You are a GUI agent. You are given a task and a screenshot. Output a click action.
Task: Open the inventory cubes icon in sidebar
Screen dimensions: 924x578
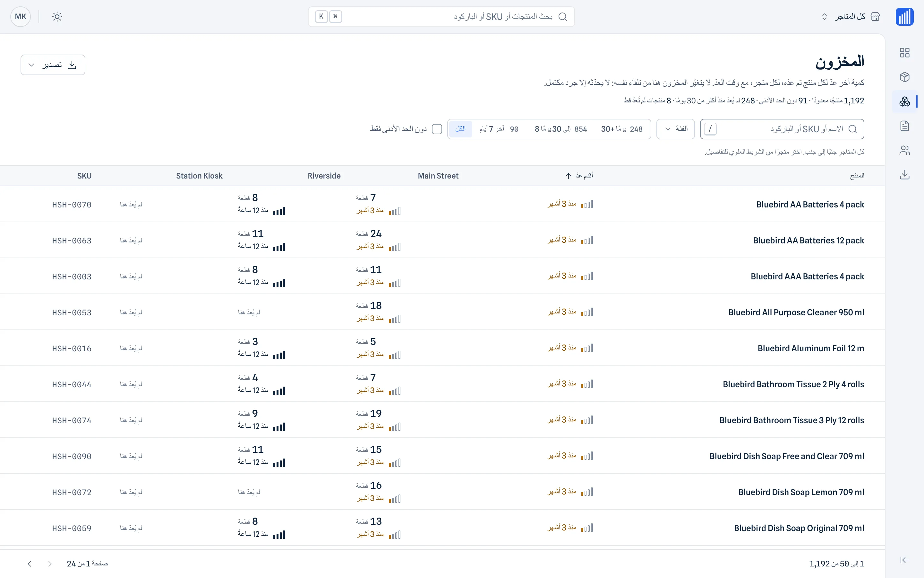pos(904,102)
